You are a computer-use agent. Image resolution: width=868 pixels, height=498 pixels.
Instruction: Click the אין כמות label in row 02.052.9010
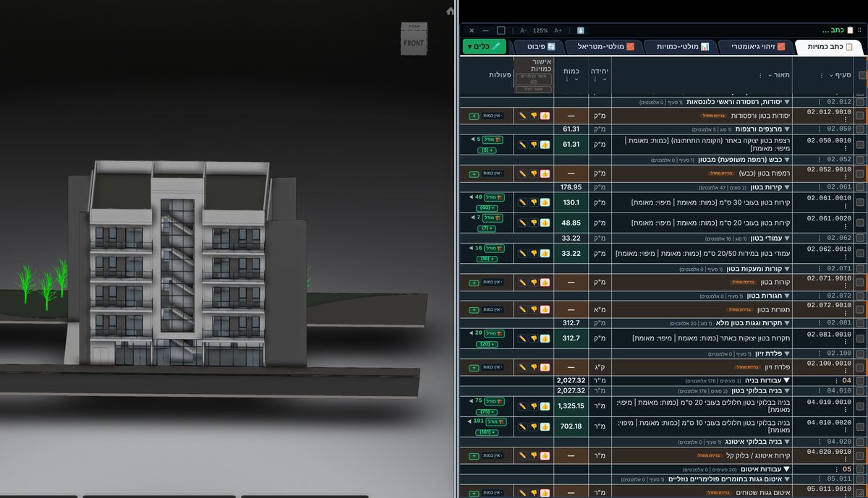point(493,173)
